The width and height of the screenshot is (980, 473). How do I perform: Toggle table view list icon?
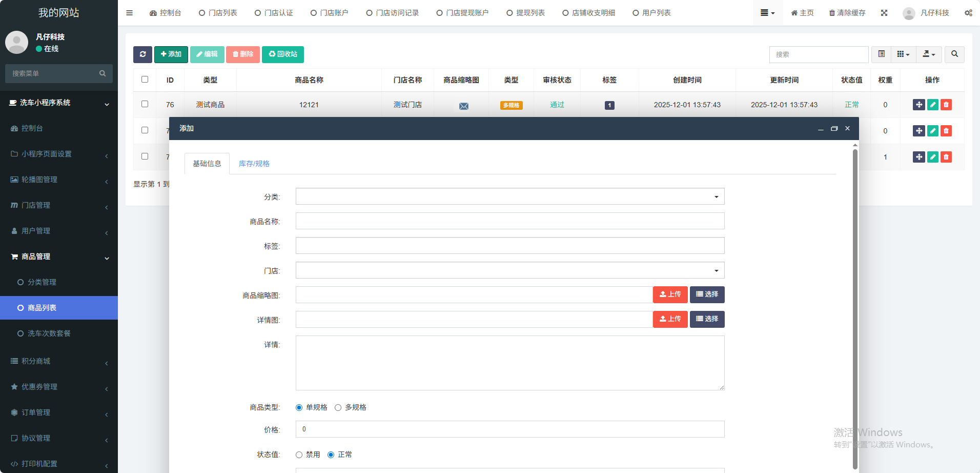882,54
